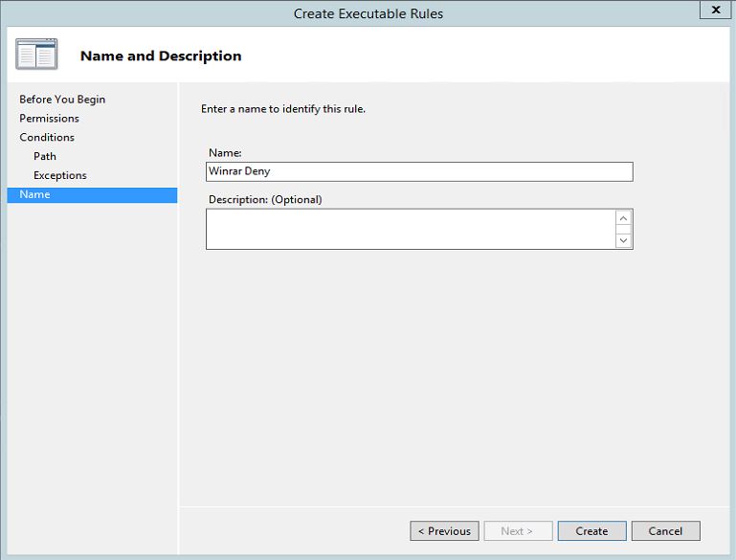Click the Description: (Optional) label
736x560 pixels.
coord(265,199)
